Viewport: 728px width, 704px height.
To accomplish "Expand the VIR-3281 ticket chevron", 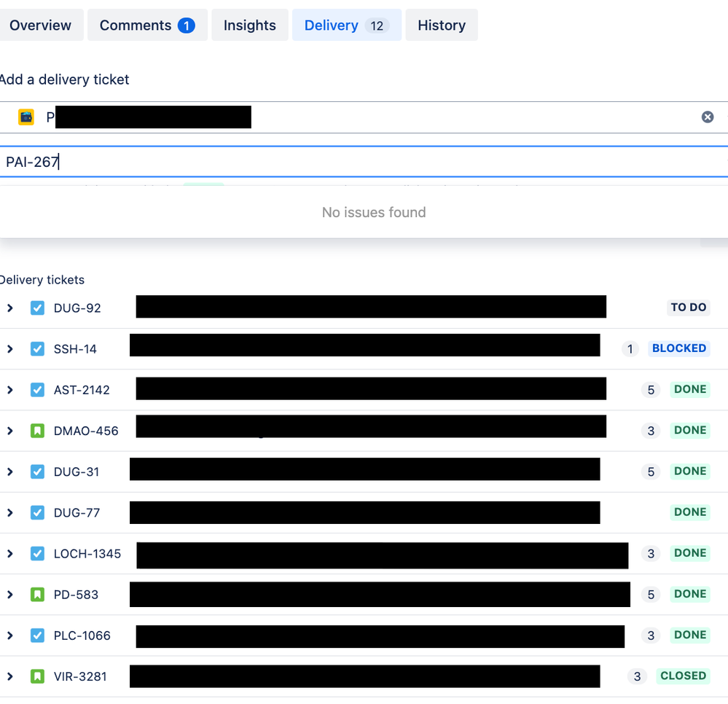I will pyautogui.click(x=9, y=676).
